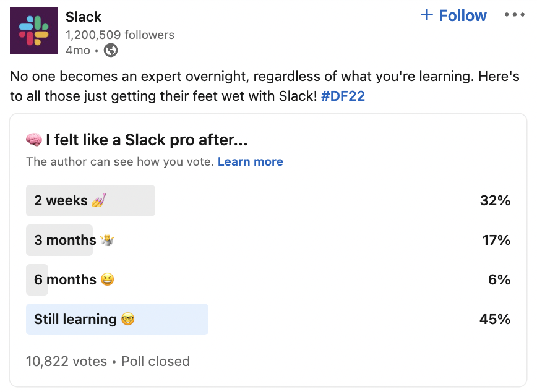Open the #DF22 hashtag
The height and width of the screenshot is (392, 537).
343,96
